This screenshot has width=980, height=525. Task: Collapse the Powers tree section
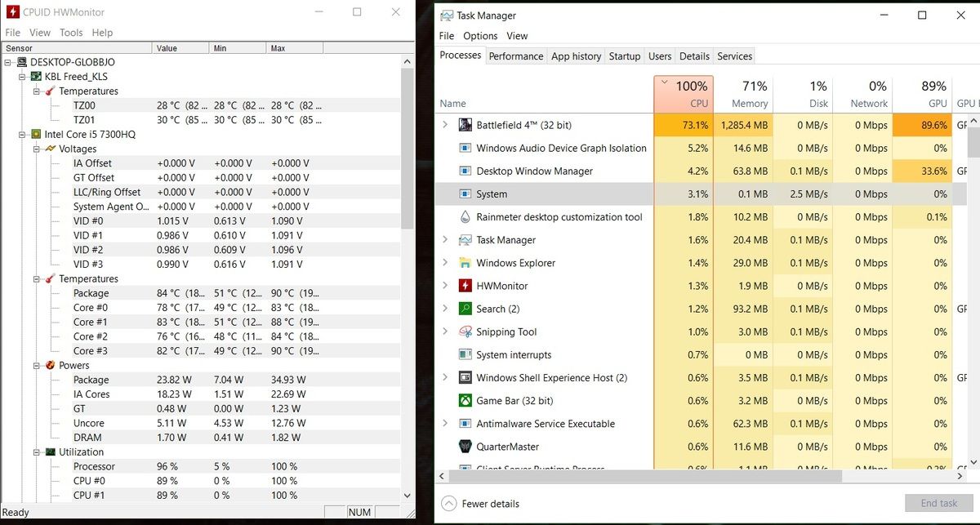(x=37, y=365)
